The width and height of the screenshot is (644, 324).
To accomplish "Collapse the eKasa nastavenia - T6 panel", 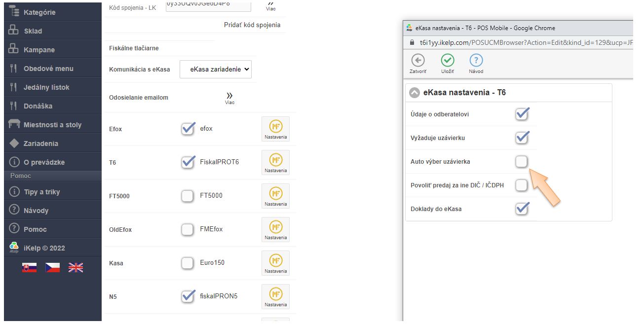I will click(415, 93).
